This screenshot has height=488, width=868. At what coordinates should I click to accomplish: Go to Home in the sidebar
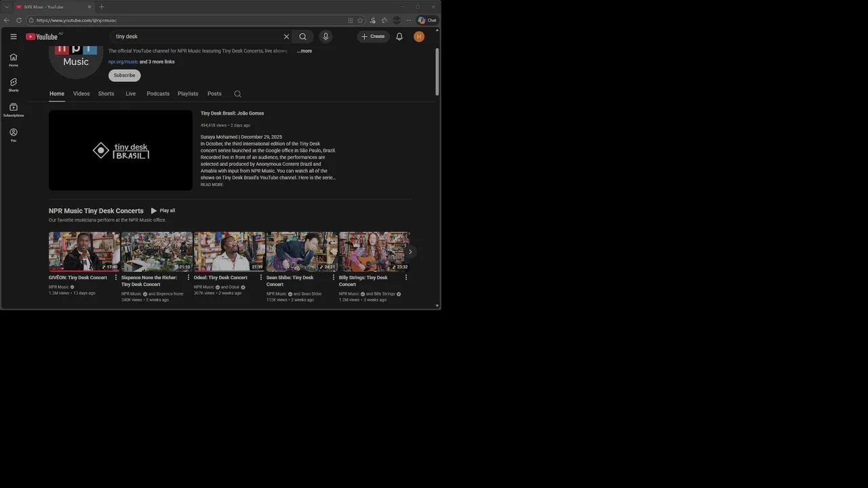pos(14,60)
